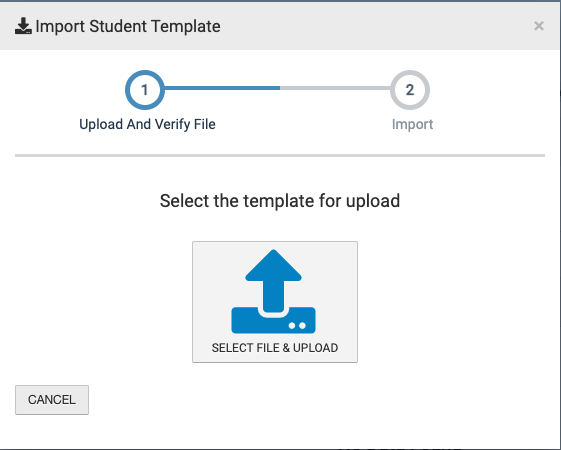The image size is (561, 450).
Task: Close the Import Student Template dialog
Action: [x=539, y=26]
